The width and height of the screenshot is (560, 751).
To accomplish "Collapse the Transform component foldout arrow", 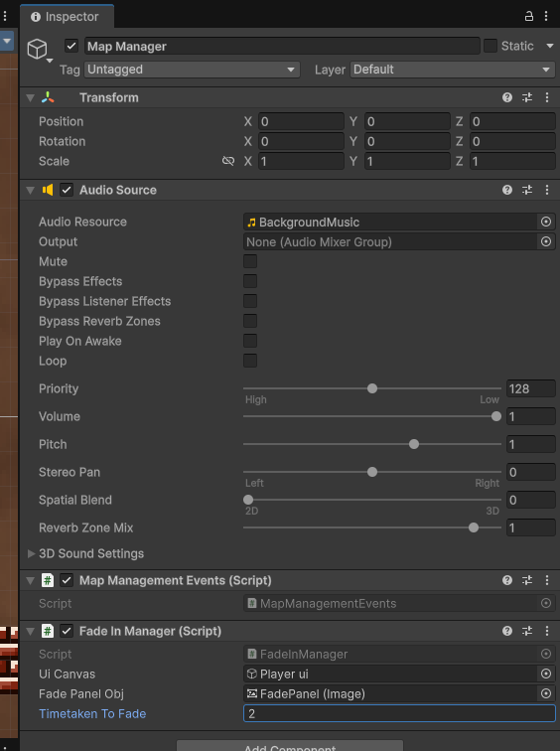I will coord(31,97).
